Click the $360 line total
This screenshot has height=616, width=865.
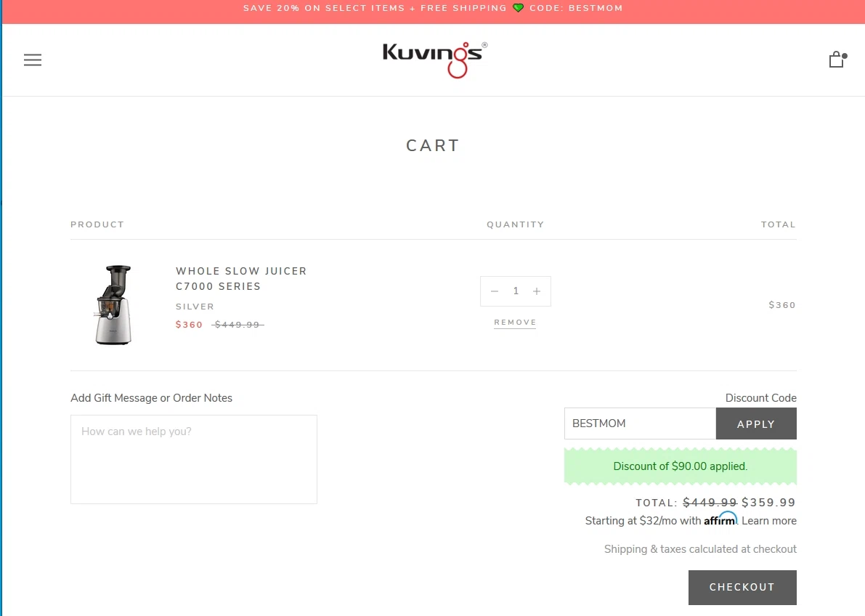click(782, 304)
